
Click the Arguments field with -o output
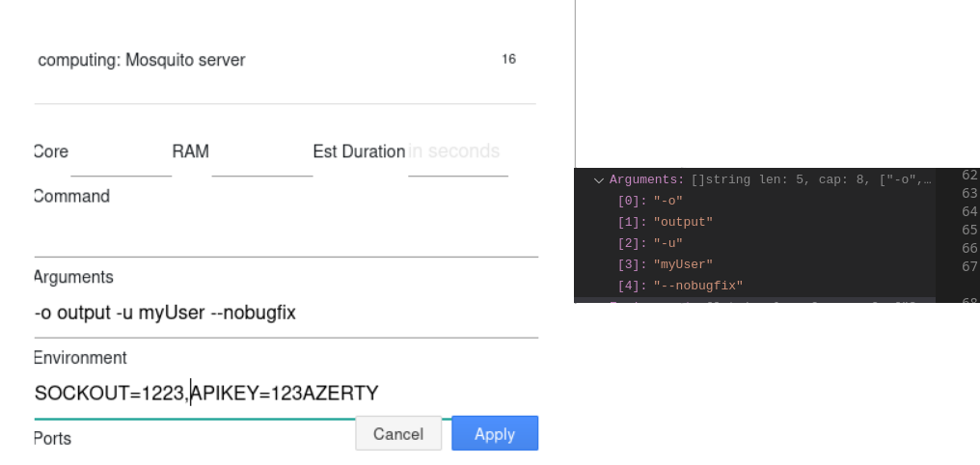[x=286, y=314]
